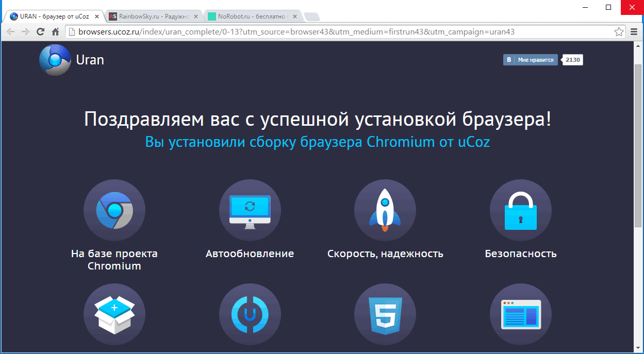Reload the current page

[x=40, y=32]
